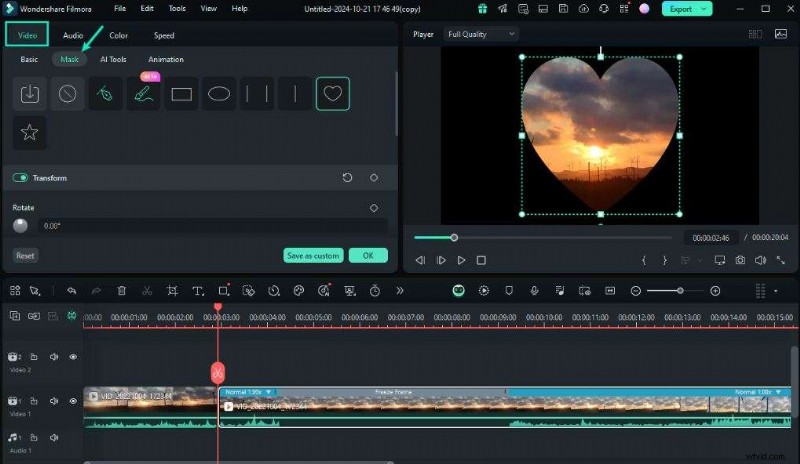Open the color palette tool

[299, 290]
